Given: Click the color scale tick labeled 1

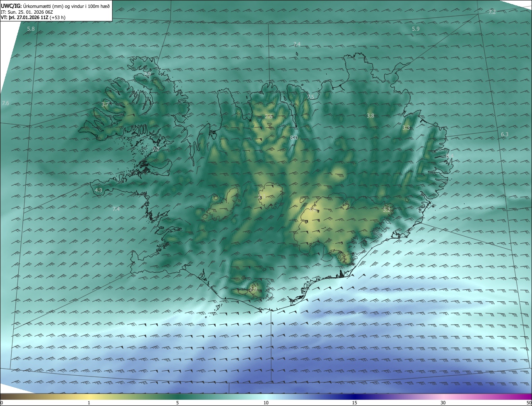Looking at the screenshot, I should (x=89, y=403).
